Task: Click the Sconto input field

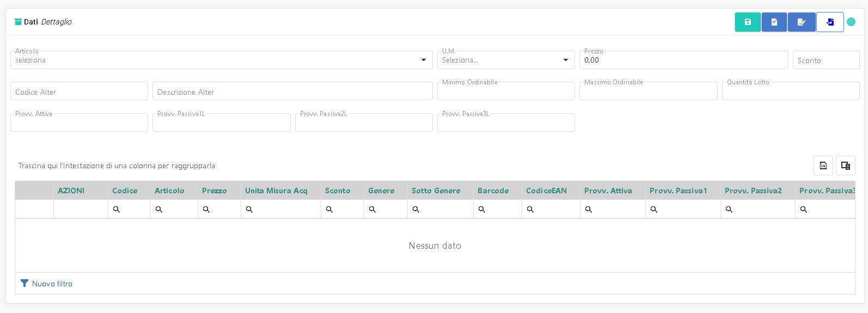Action: pos(826,60)
